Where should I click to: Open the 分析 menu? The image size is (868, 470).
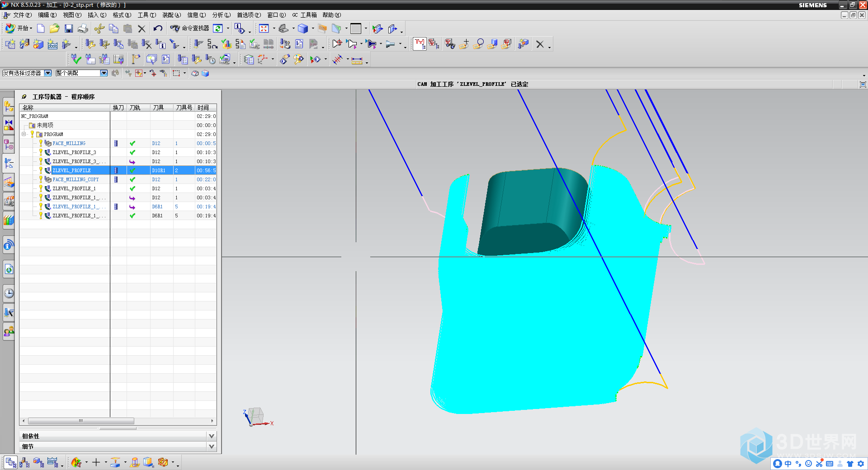[x=221, y=15]
